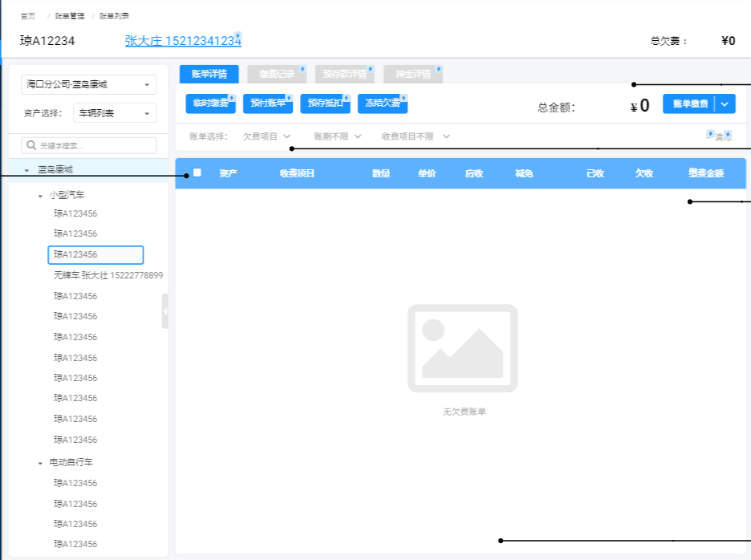Open the 张大庄 15212341234 owner link
751x560 pixels.
183,41
